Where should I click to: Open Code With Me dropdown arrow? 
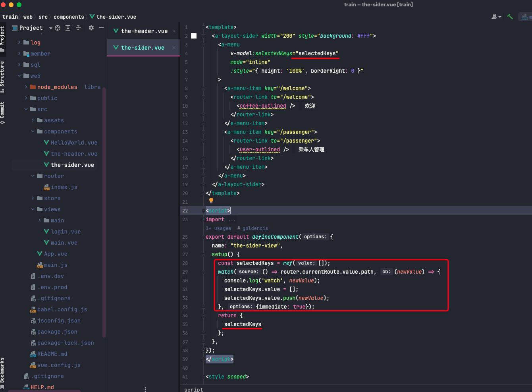tap(500, 17)
